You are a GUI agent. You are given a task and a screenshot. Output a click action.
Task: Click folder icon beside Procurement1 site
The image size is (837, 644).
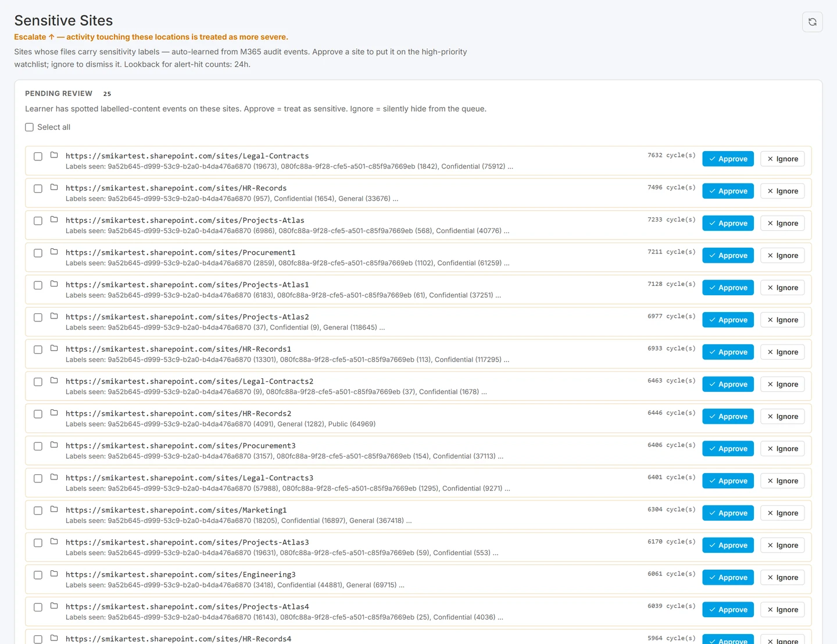click(54, 252)
